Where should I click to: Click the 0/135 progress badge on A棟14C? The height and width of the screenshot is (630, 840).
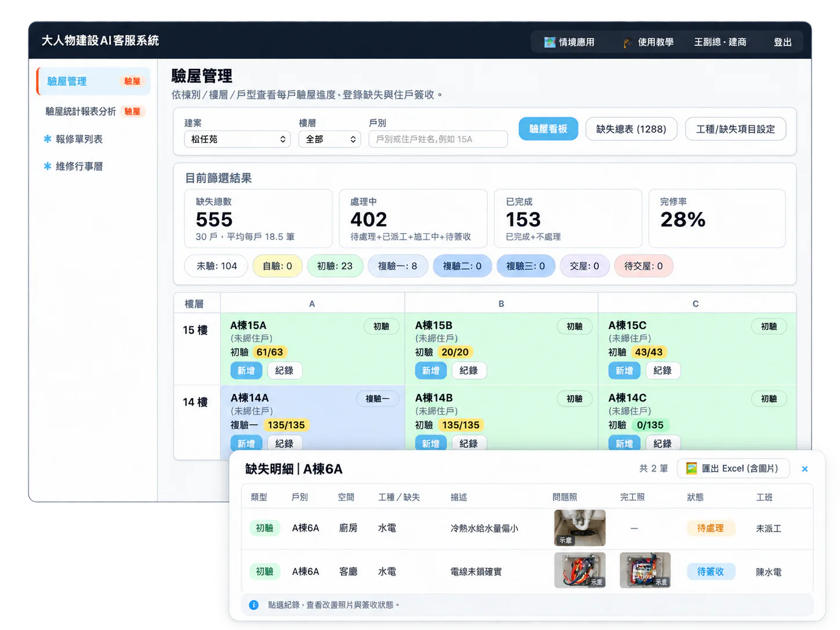point(650,425)
